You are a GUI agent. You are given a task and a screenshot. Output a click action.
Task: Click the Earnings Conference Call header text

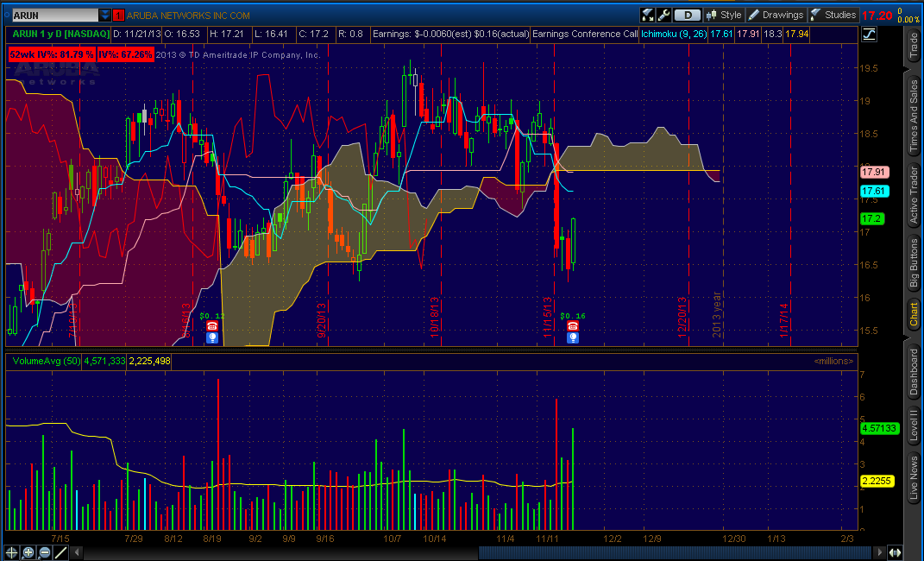coord(585,35)
